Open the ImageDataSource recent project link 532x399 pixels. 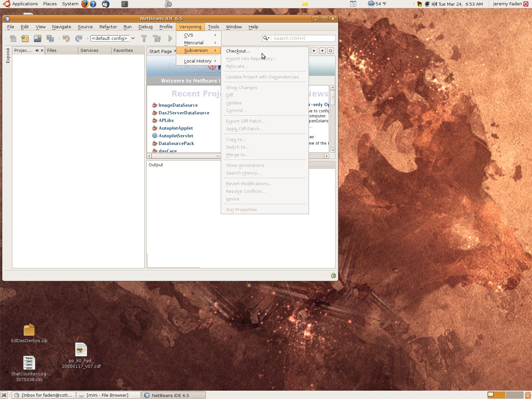click(178, 105)
